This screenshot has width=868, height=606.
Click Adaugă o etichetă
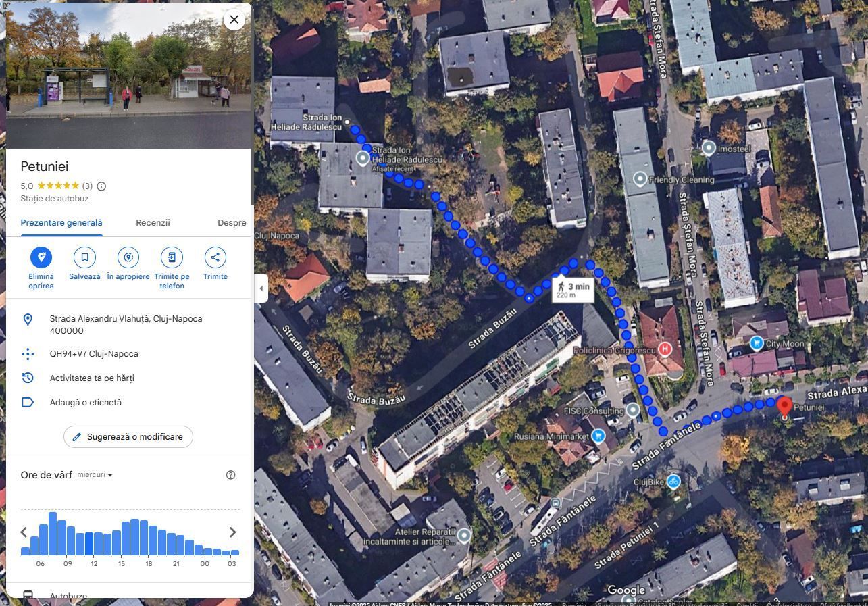coord(85,403)
